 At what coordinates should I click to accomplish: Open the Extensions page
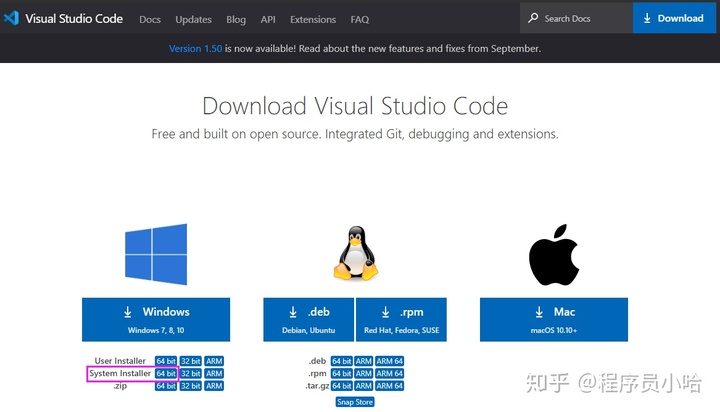coord(313,19)
